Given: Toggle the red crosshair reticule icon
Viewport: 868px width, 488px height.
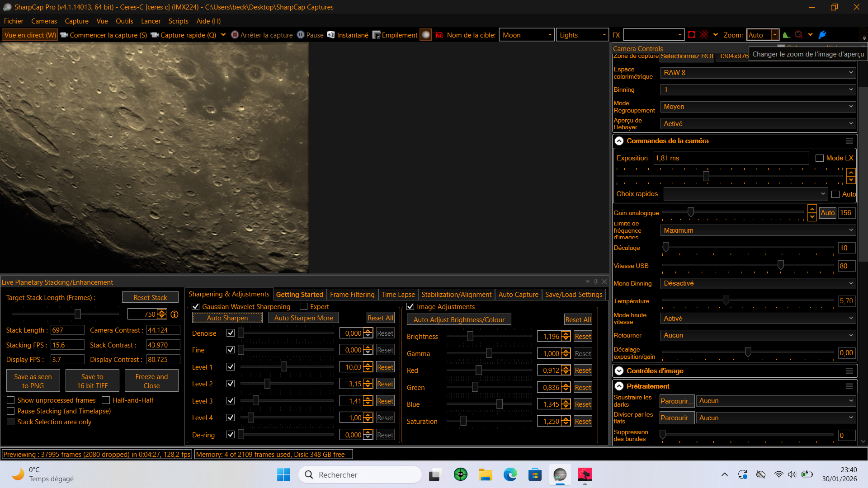Looking at the screenshot, I should [704, 35].
